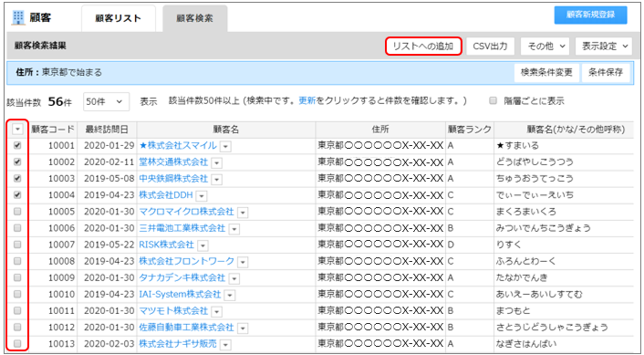Click the 検索条件変更 button
Viewport: 644px width, 355px height.
coord(546,73)
